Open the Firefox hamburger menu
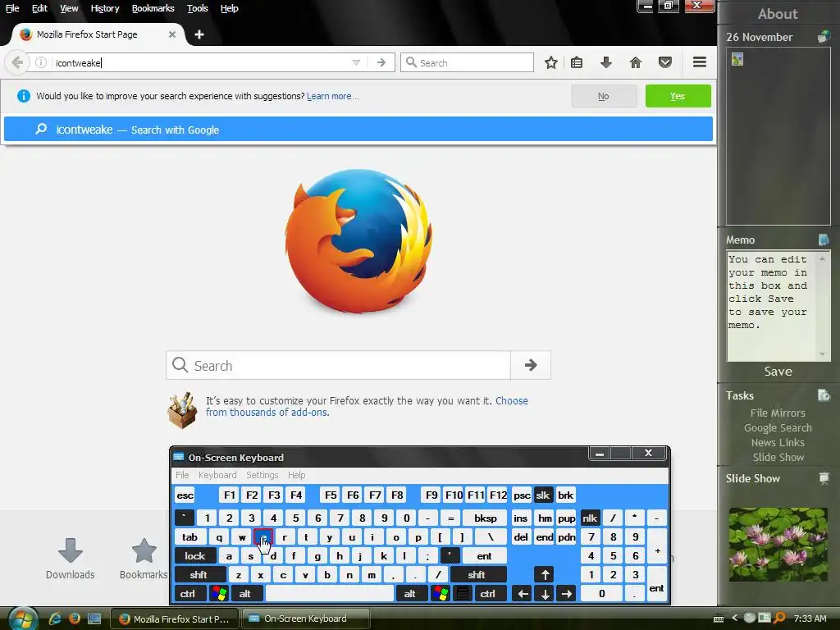Screen dimensions: 840x630 tap(699, 62)
